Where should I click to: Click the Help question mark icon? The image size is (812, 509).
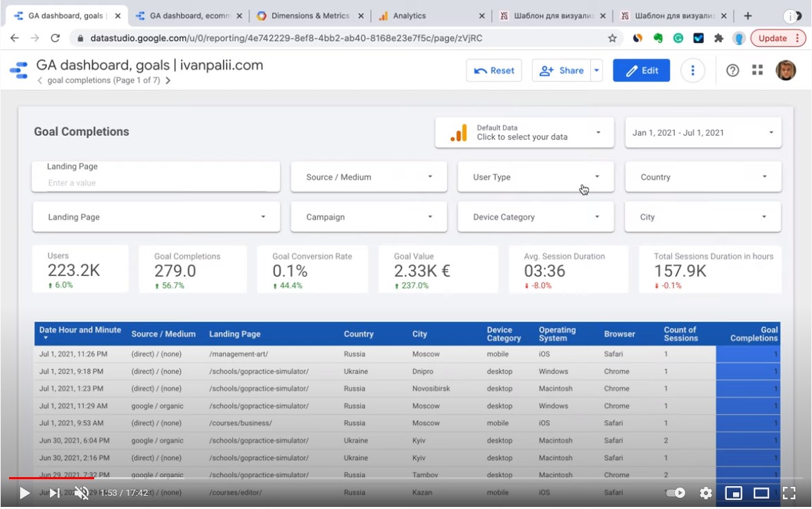coord(732,70)
